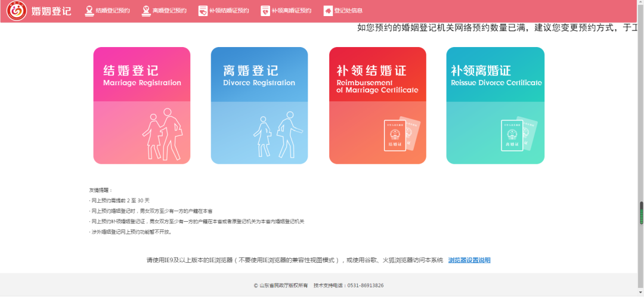Open the 浏览器设置说明 link
The width and height of the screenshot is (644, 298).
[x=469, y=260]
